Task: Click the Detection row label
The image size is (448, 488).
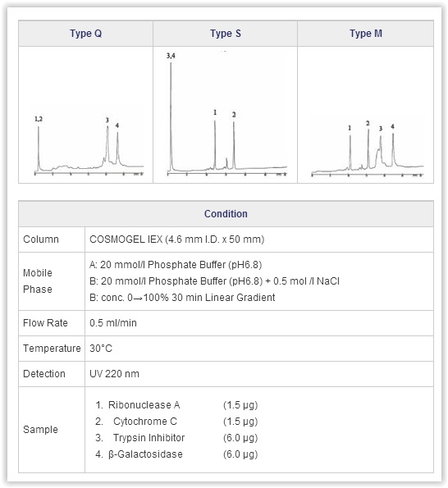Action: point(44,374)
